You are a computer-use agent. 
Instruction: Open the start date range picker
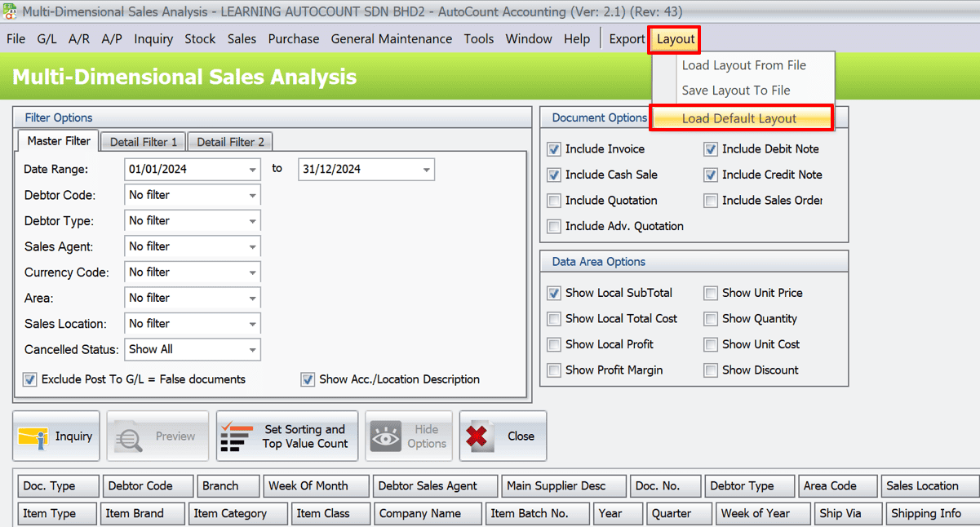252,170
